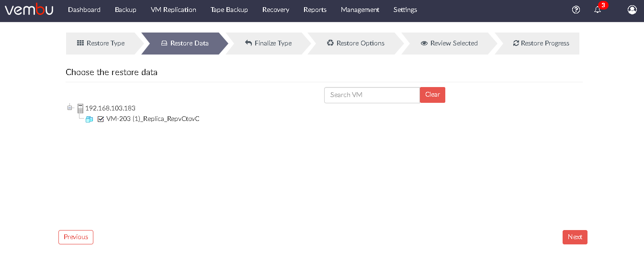Open the Backup menu

[x=125, y=10]
